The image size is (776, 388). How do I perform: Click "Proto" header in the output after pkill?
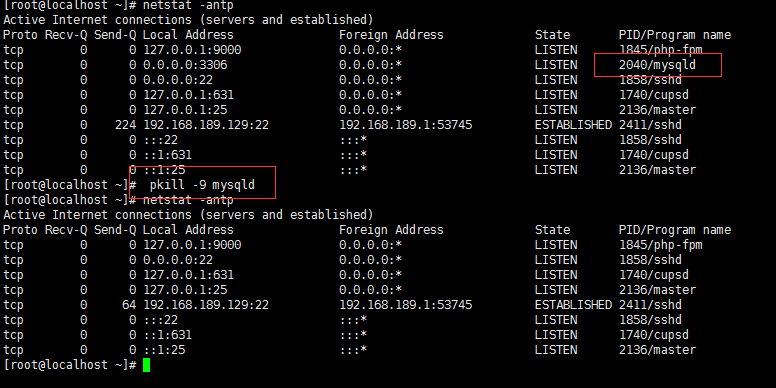(x=20, y=230)
